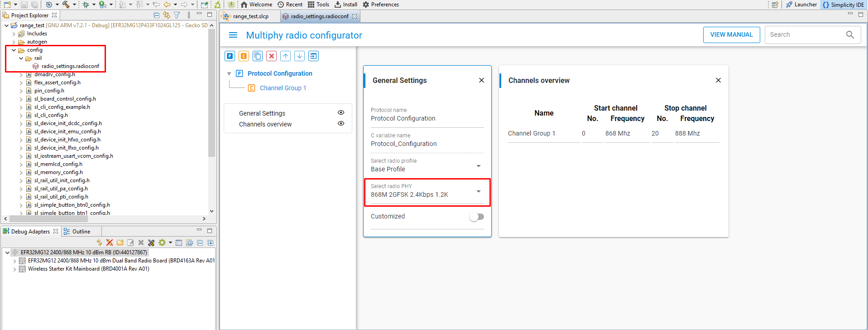Click the add protocol (P) icon
868x330 pixels.
230,56
